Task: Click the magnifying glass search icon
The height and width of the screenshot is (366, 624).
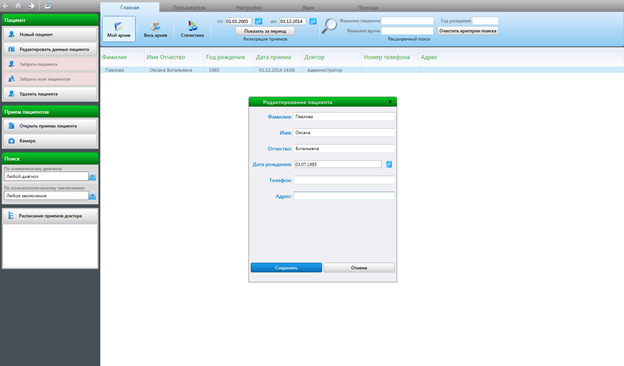Action: tap(329, 26)
